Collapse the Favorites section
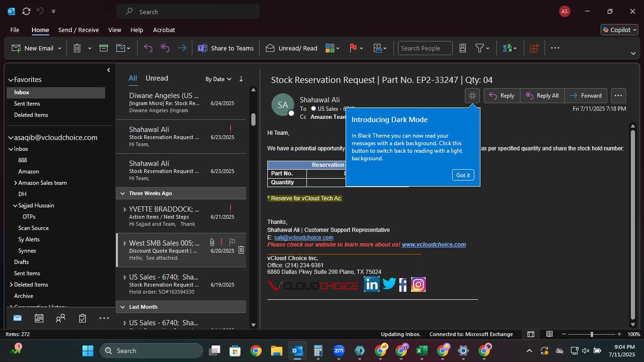This screenshot has width=644, height=362. click(x=10, y=80)
